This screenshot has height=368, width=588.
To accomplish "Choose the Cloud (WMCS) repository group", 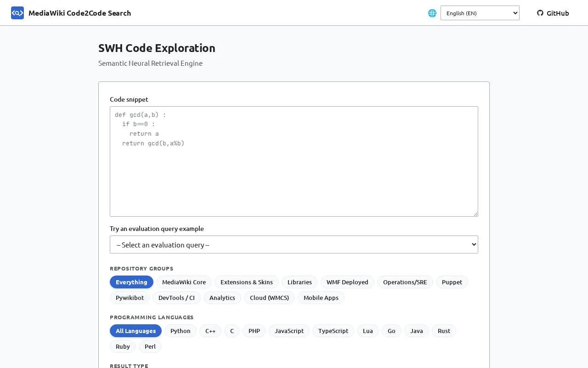I will [x=269, y=298].
